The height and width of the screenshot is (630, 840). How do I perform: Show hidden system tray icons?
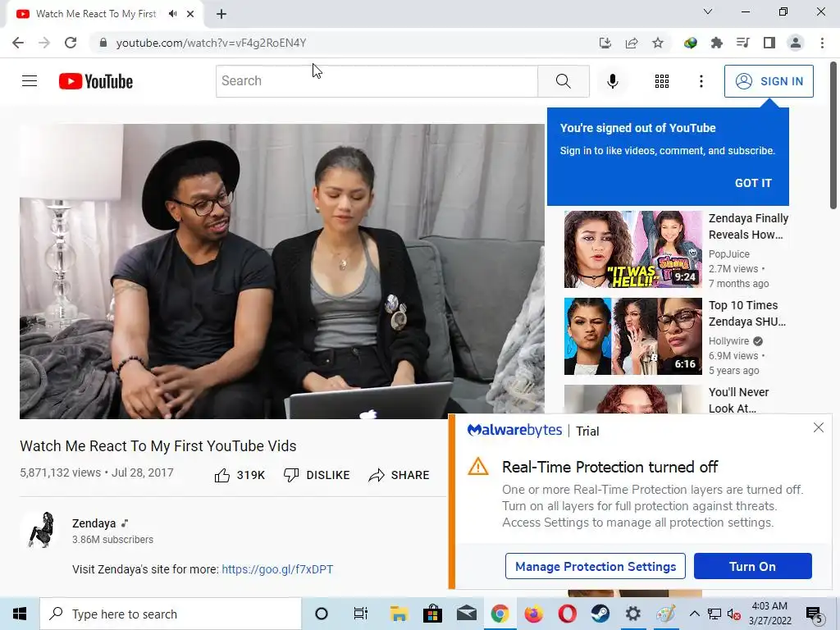click(x=694, y=614)
